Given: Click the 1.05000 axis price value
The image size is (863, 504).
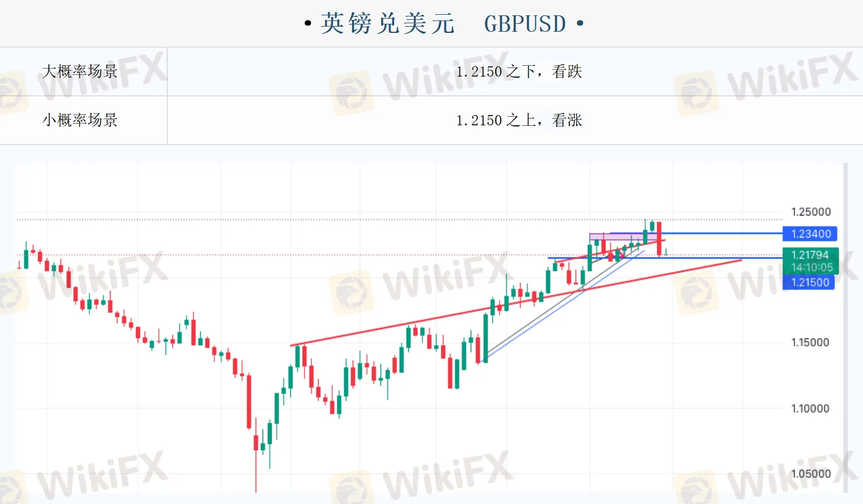Looking at the screenshot, I should [810, 473].
